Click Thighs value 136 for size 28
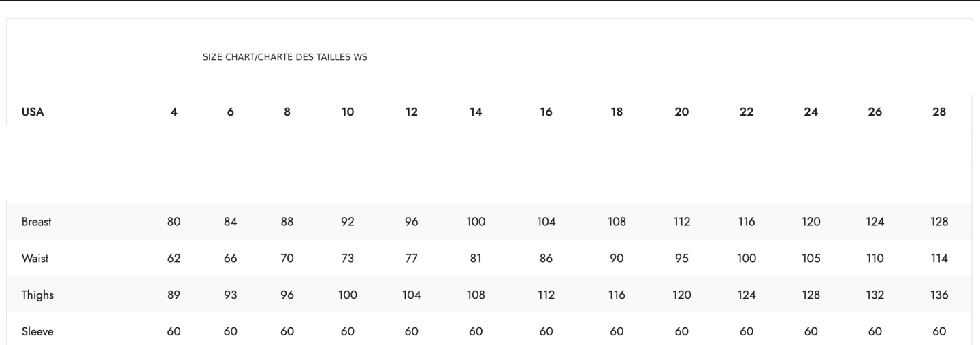The image size is (980, 345). pyautogui.click(x=939, y=295)
